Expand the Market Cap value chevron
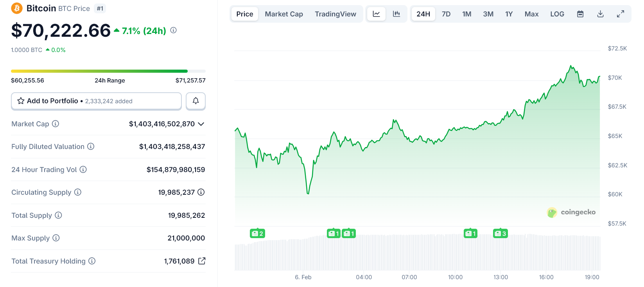 pyautogui.click(x=201, y=124)
